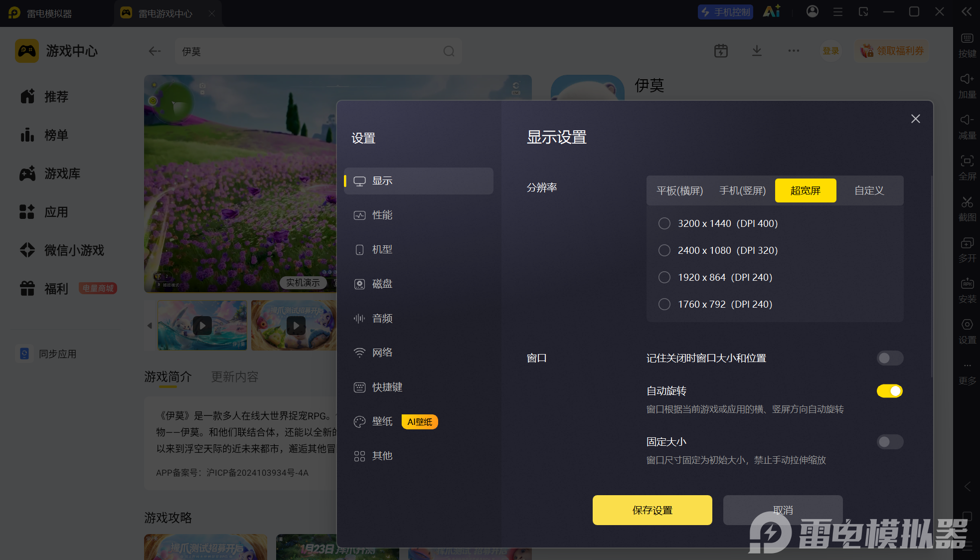Select the 超宽屏 resolution tab
980x560 pixels.
point(806,190)
